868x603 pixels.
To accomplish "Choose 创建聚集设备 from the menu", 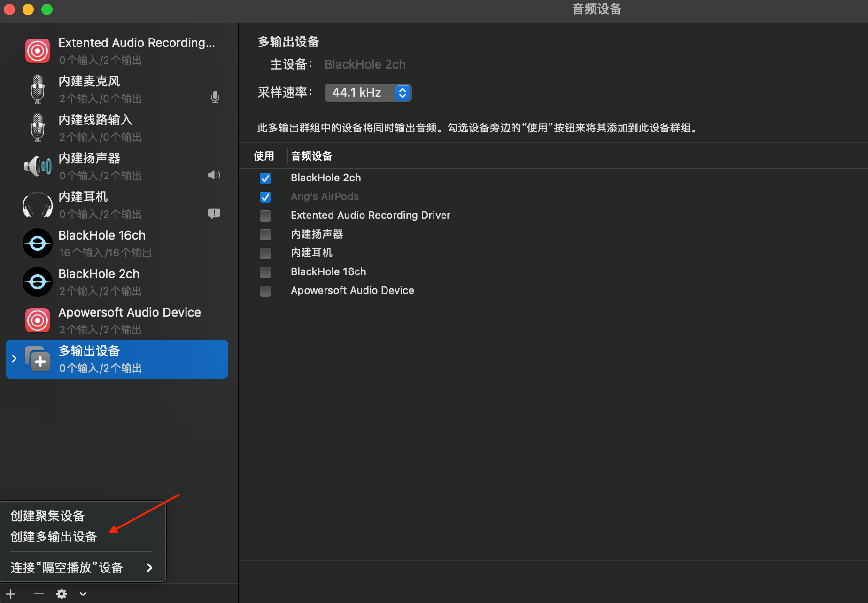I will pos(47,516).
